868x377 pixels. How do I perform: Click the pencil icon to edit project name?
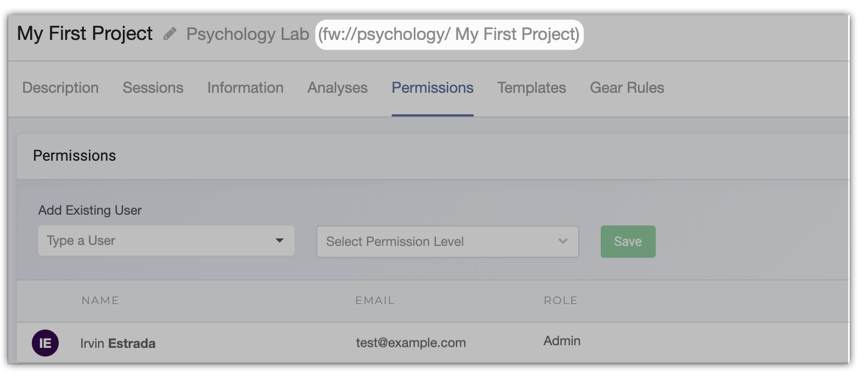click(x=170, y=34)
